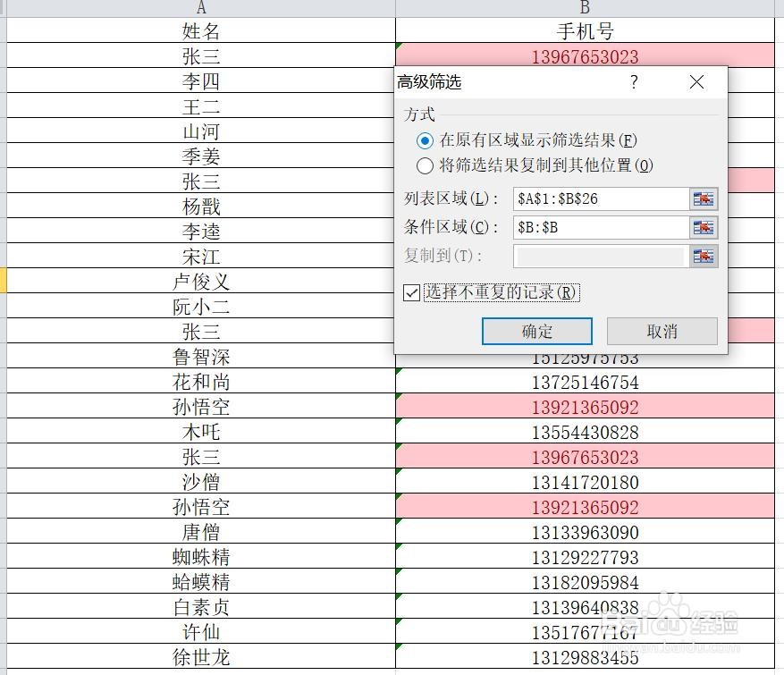Click the 确定 button
The height and width of the screenshot is (675, 784).
coord(536,331)
